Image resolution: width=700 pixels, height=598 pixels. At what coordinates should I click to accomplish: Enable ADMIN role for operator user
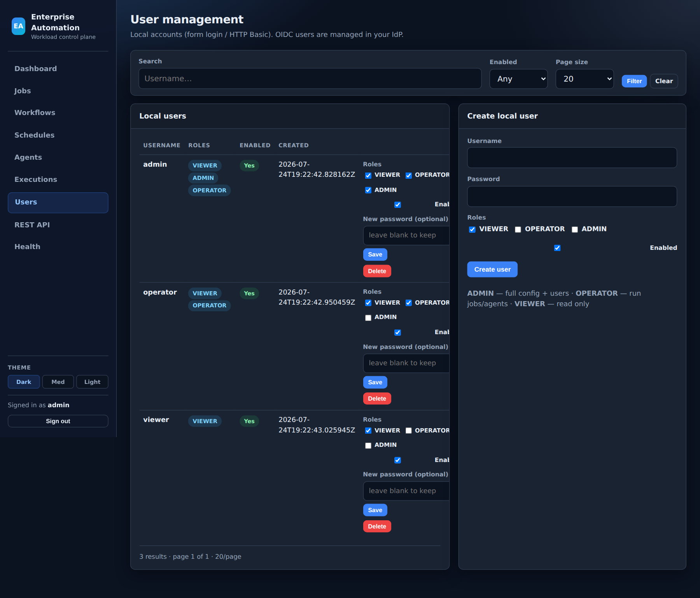click(368, 318)
